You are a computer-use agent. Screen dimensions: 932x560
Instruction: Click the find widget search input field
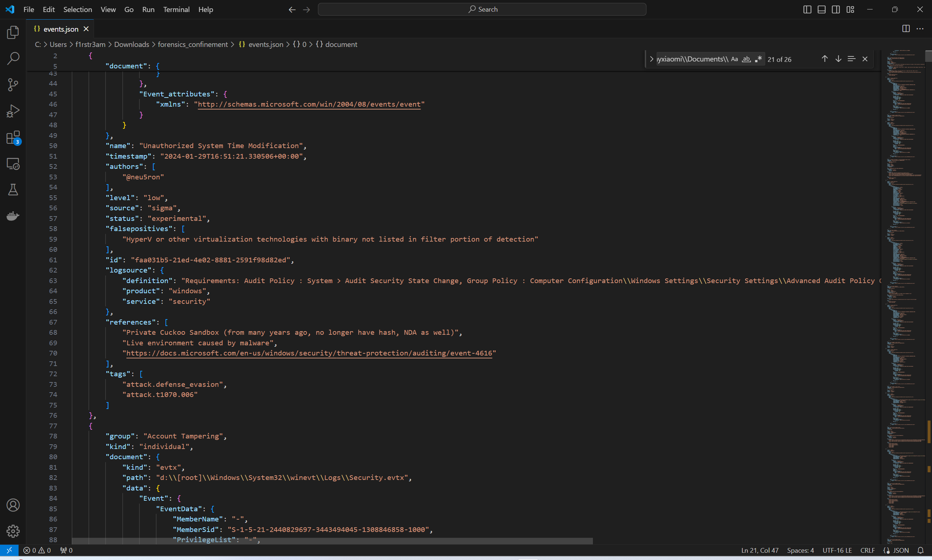tap(693, 59)
